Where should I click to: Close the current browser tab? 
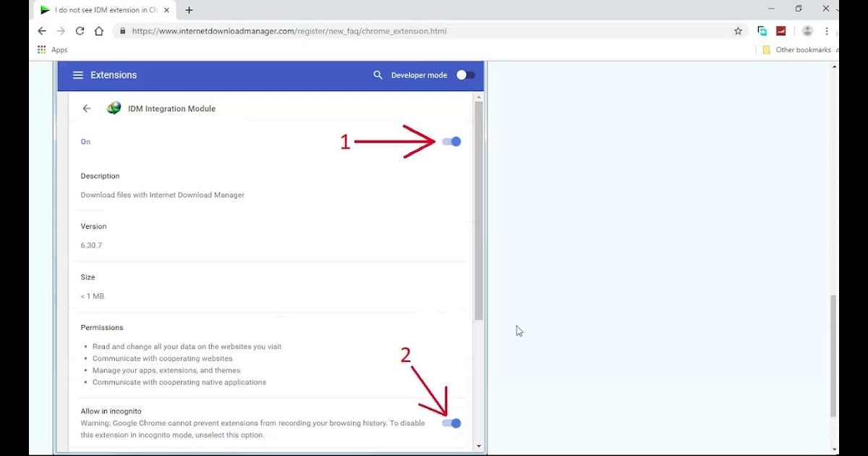pyautogui.click(x=168, y=10)
